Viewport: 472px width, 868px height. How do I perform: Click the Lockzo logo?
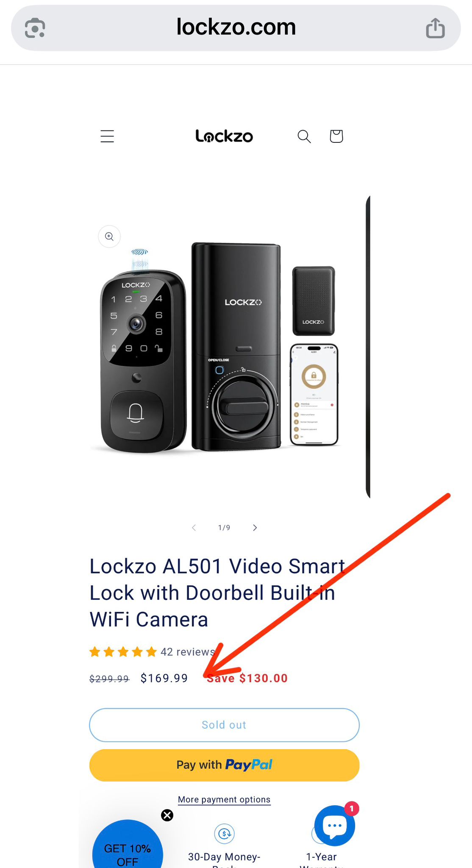(x=224, y=136)
